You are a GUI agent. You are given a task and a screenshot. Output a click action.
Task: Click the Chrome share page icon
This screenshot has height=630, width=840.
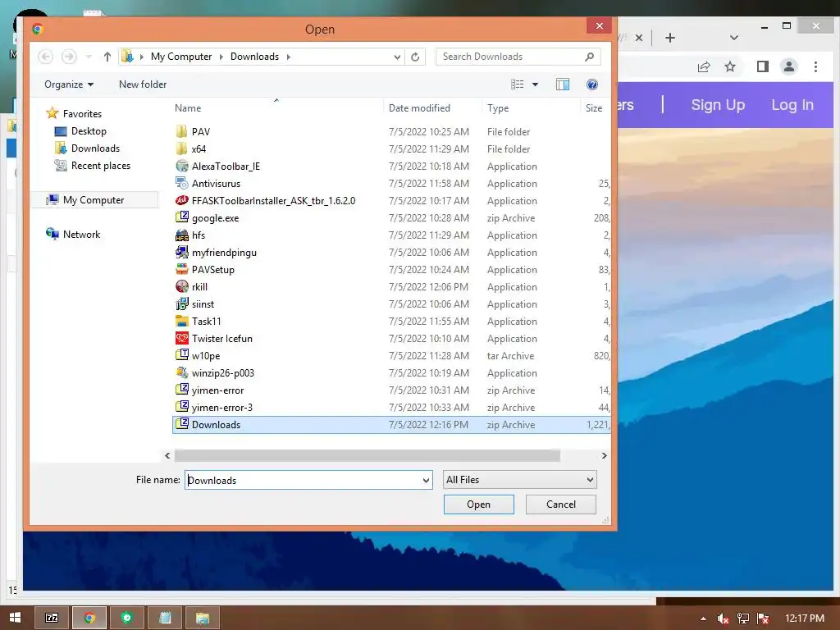click(703, 66)
